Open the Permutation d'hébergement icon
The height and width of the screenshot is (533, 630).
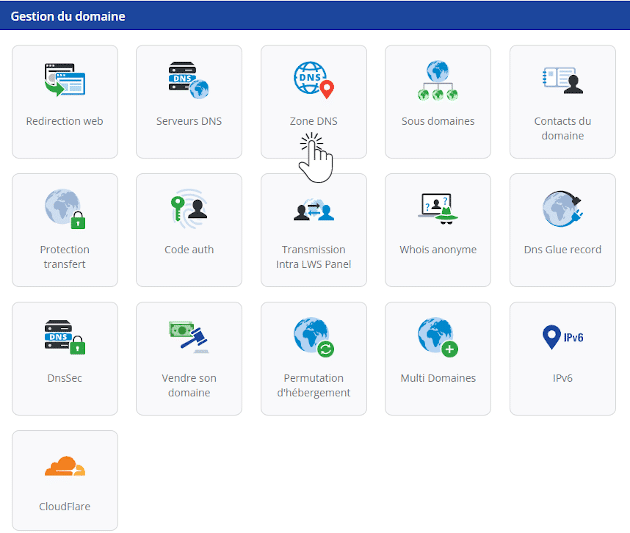(x=313, y=337)
